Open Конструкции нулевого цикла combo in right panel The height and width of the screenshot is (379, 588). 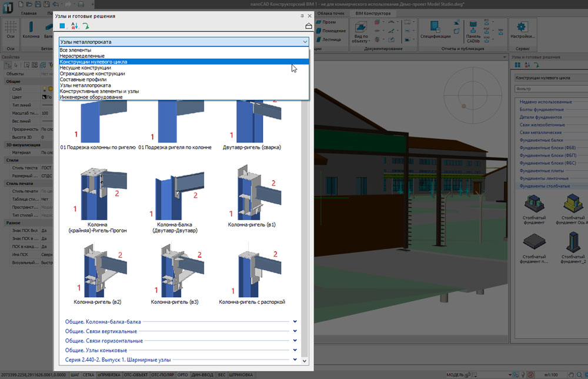tap(551, 78)
